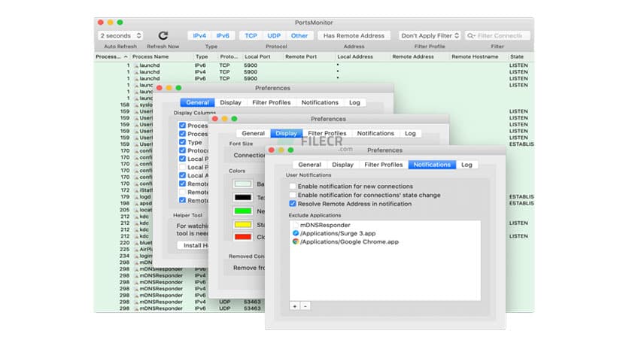Select the process row with ID 158
The image size is (629, 364).
[124, 105]
